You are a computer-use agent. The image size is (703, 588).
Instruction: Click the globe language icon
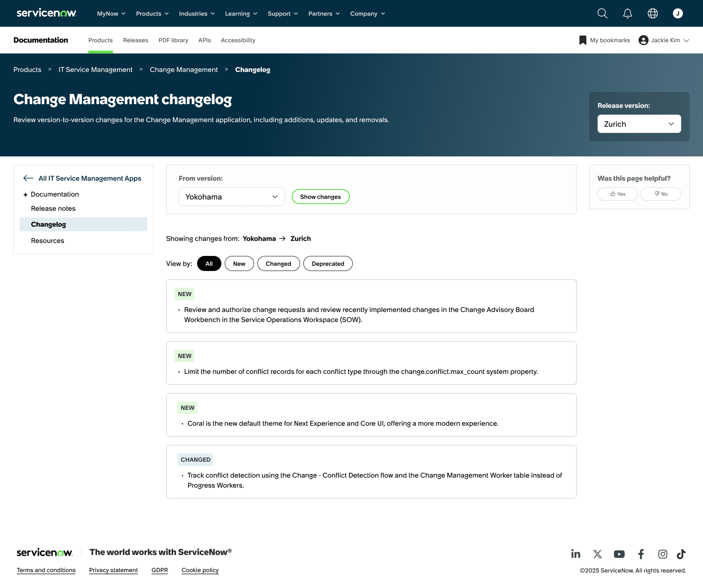[x=653, y=13]
